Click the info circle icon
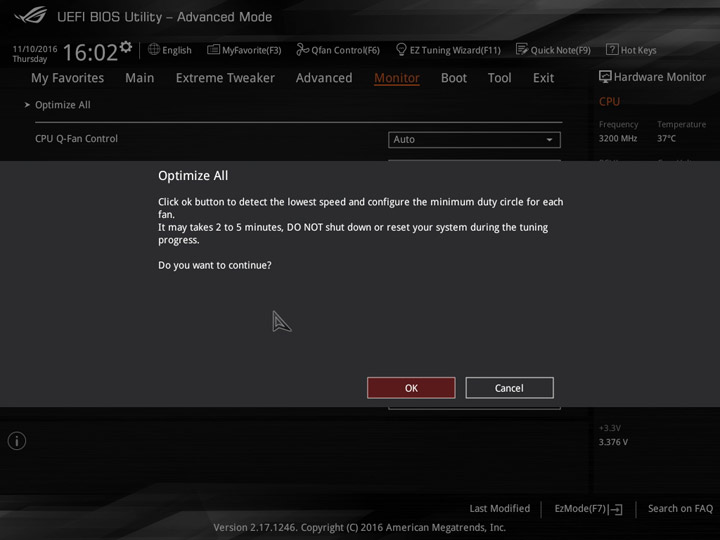This screenshot has height=540, width=720. pyautogui.click(x=17, y=441)
